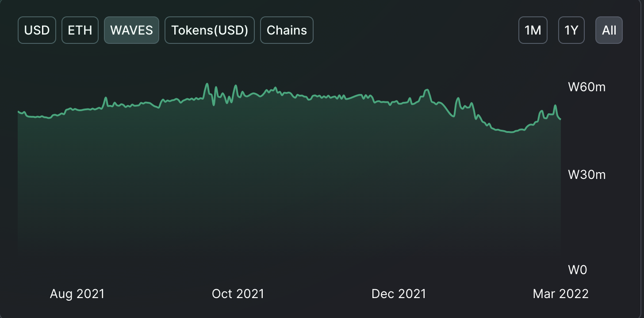Click the Oct 2021 x-axis label

pos(238,294)
